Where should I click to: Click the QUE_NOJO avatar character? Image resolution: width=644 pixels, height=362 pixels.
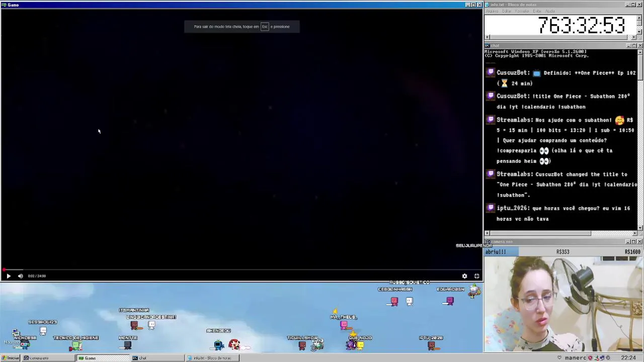point(360,345)
